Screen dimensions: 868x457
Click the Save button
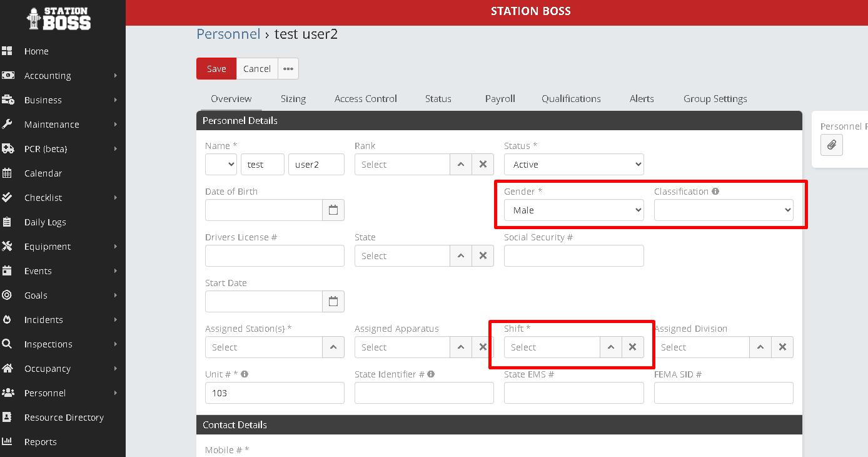click(x=216, y=69)
